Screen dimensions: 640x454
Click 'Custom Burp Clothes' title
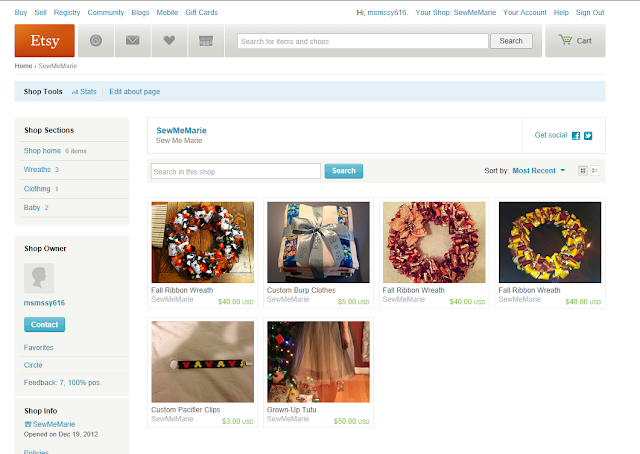point(301,290)
